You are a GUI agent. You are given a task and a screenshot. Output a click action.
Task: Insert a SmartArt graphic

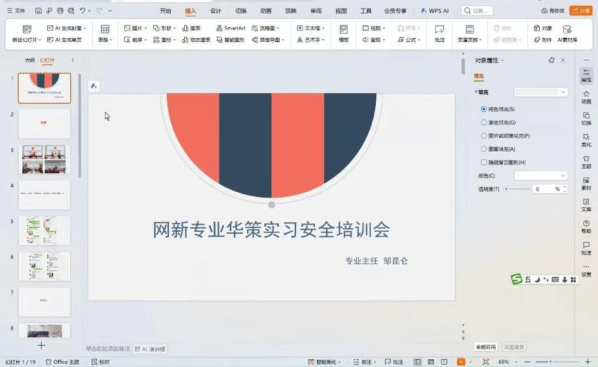230,28
